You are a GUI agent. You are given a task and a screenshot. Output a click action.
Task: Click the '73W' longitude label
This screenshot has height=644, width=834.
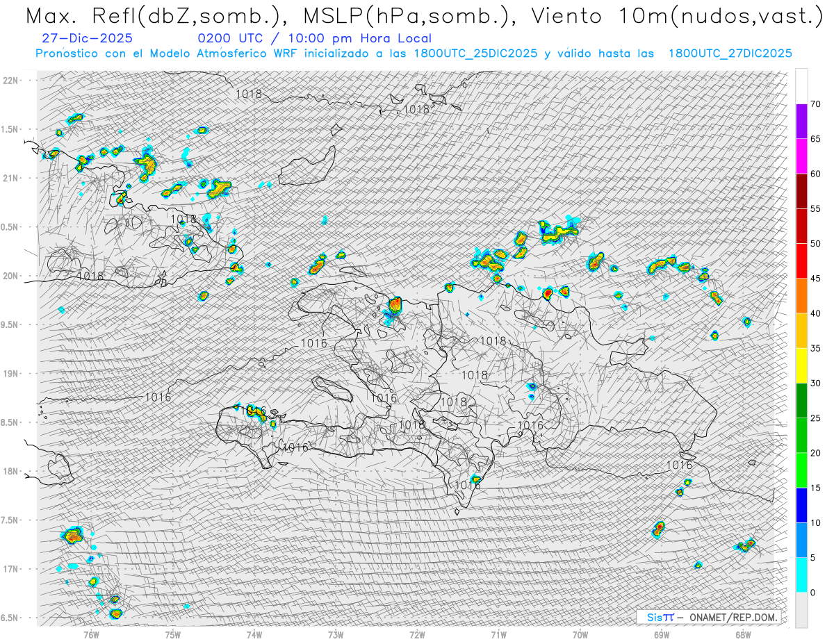pos(336,634)
